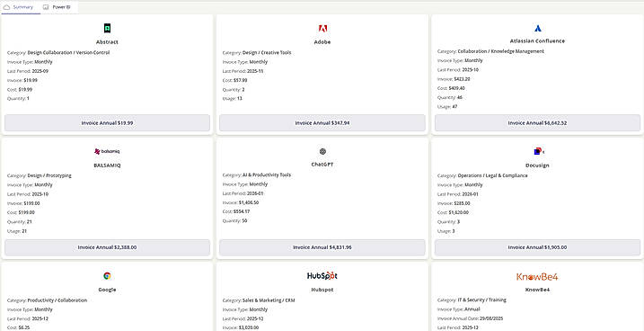The image size is (644, 331).
Task: Click the Atlassian Confluence logo icon
Action: (x=538, y=29)
